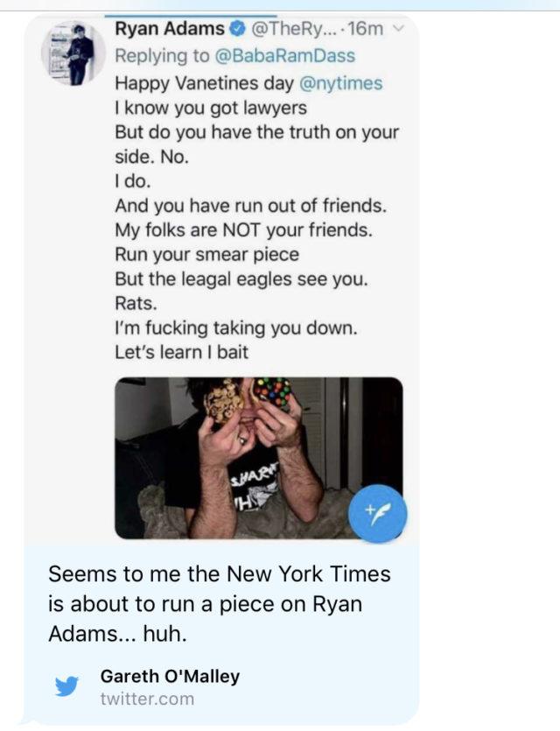
Task: Click the "Seems to me the New York Times" preview text
Action: click(220, 574)
